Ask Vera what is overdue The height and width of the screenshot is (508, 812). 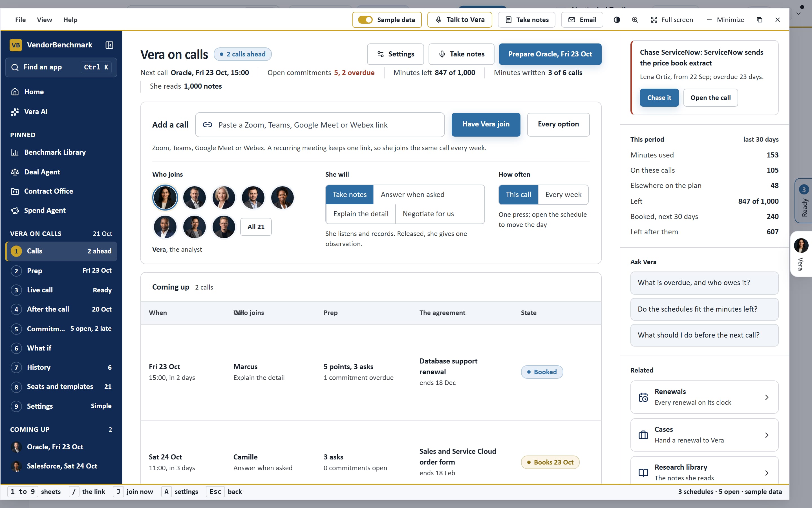tap(704, 283)
